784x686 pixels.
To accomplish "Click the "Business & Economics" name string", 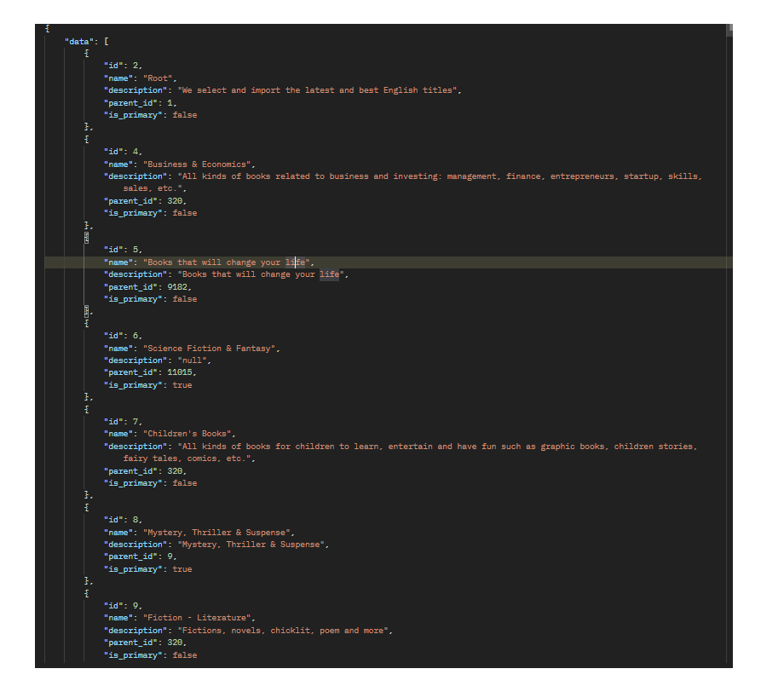I will click(197, 164).
